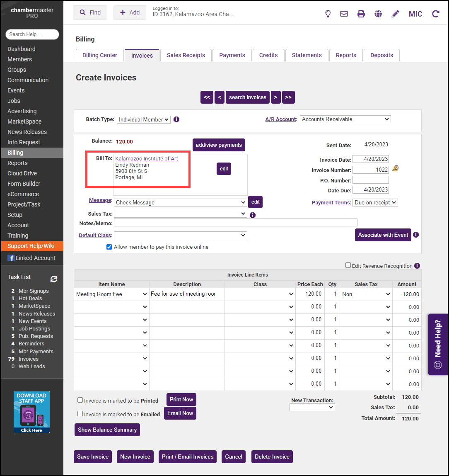The image size is (449, 476).
Task: Click the refresh arrow icon in header
Action: 435,14
